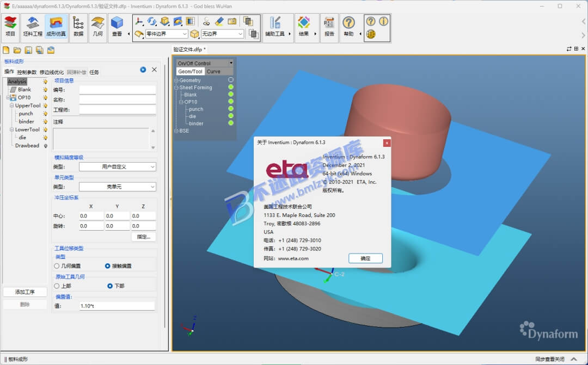The height and width of the screenshot is (365, 588).
Task: Click the info (i) about icon
Action: 383,21
